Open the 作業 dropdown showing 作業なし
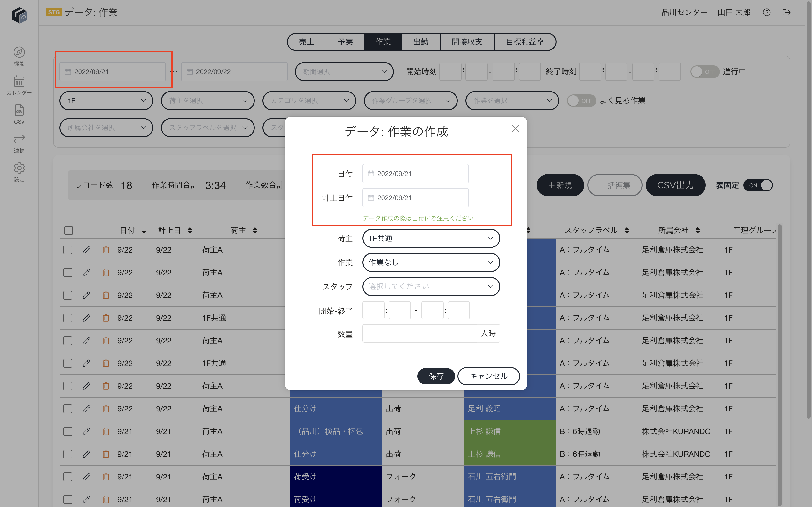The width and height of the screenshot is (812, 507). pyautogui.click(x=431, y=263)
